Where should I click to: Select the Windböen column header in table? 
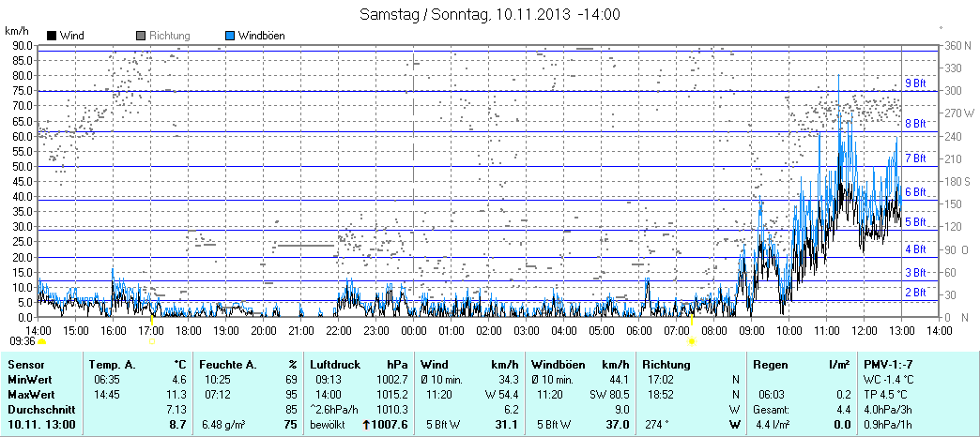pos(559,364)
